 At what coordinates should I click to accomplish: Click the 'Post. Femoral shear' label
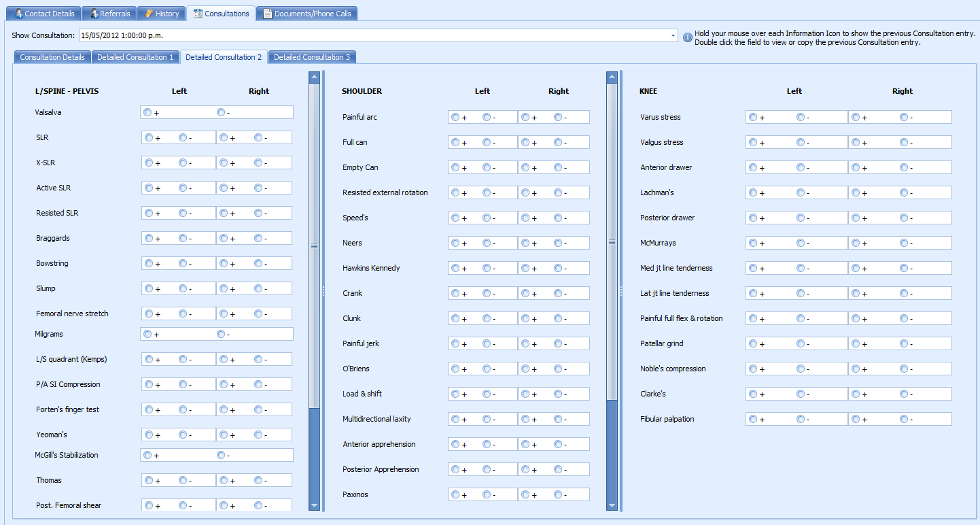69,505
